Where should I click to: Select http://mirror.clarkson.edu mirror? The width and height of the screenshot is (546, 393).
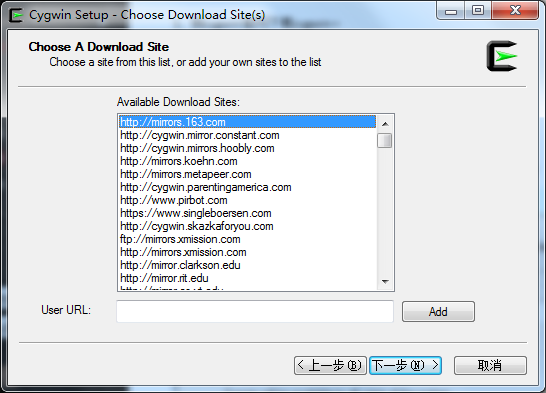coord(247,265)
